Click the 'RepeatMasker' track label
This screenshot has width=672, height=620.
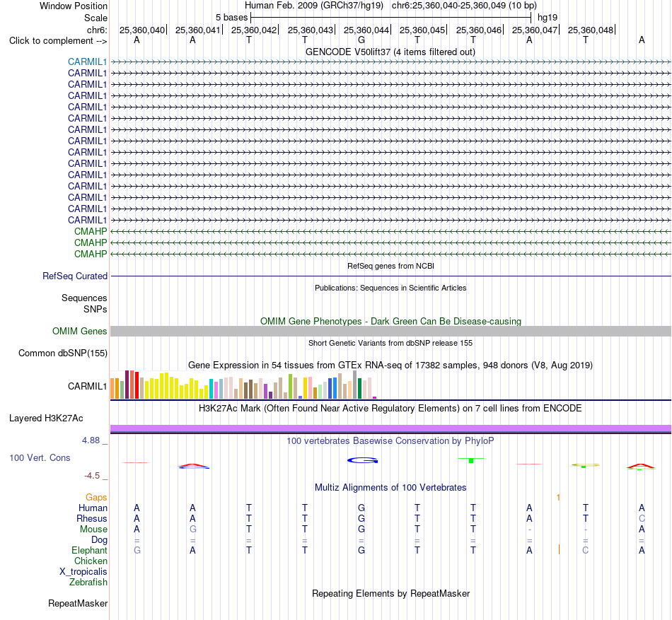(78, 603)
